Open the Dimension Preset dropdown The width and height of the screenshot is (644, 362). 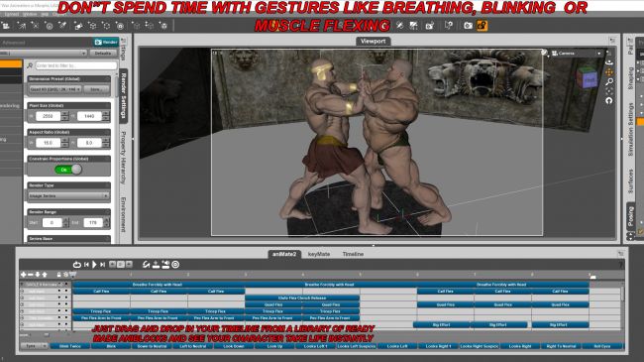click(55, 89)
